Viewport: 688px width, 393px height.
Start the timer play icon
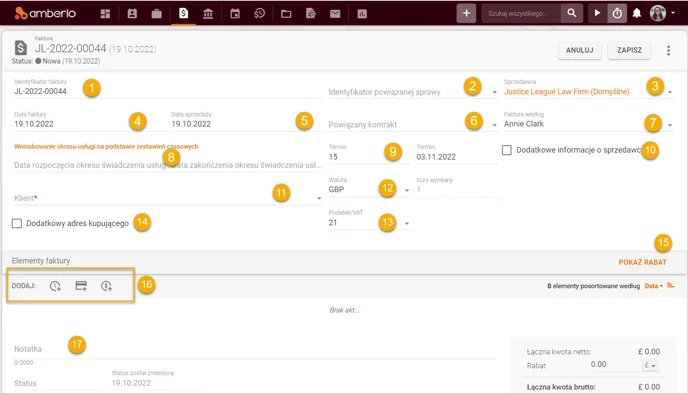tap(597, 13)
